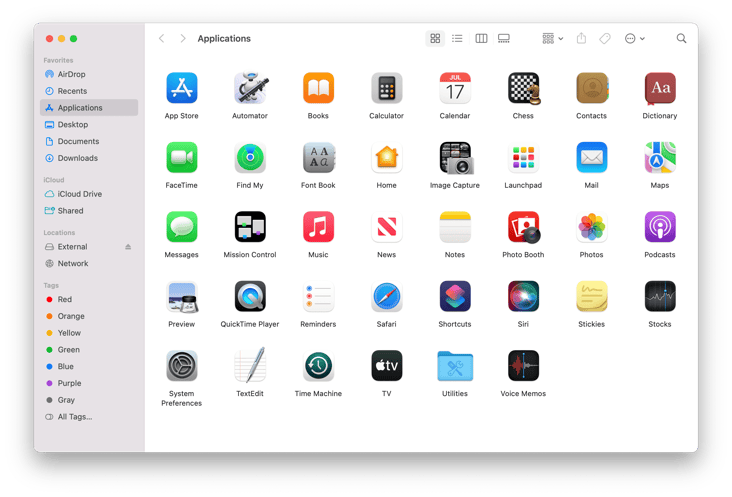Open the Time Machine app icon
The height and width of the screenshot is (497, 732).
coord(318,366)
